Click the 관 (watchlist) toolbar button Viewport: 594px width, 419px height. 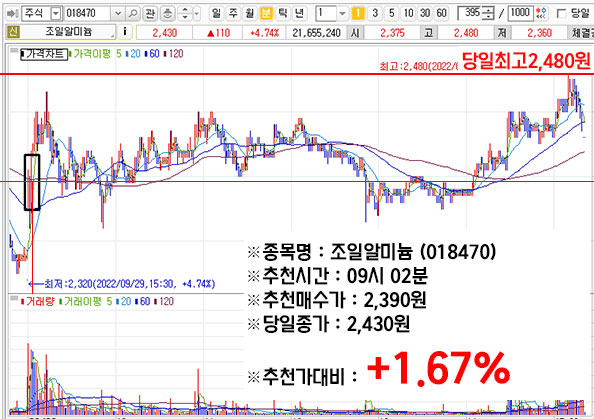click(150, 14)
